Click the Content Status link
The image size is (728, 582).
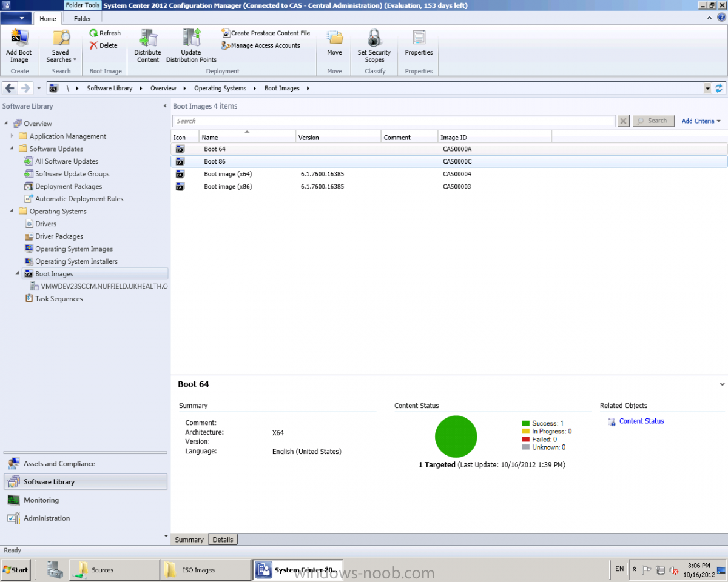[641, 421]
